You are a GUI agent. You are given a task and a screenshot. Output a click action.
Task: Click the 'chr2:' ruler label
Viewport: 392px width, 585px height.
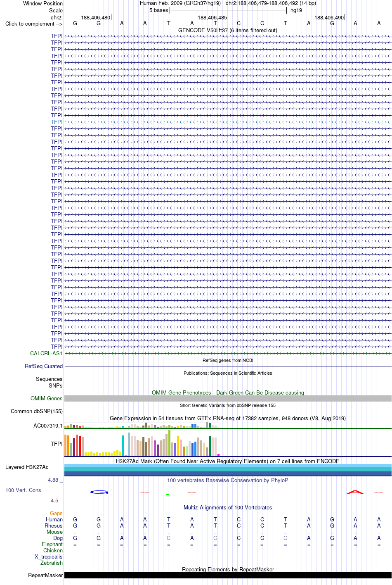point(57,17)
